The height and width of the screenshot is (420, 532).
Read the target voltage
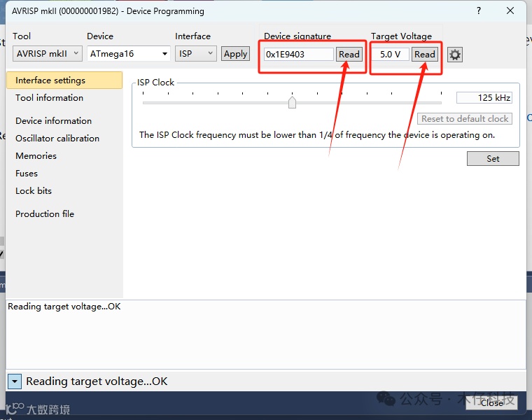(x=424, y=55)
